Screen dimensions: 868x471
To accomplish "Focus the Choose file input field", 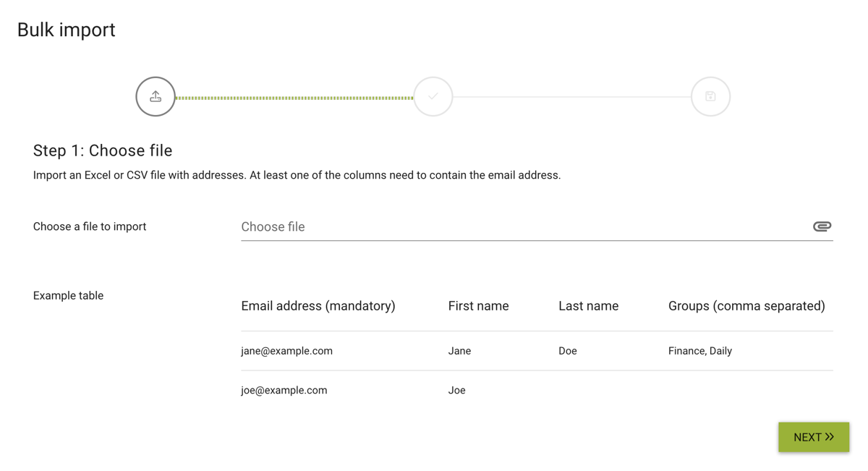I will [x=537, y=226].
